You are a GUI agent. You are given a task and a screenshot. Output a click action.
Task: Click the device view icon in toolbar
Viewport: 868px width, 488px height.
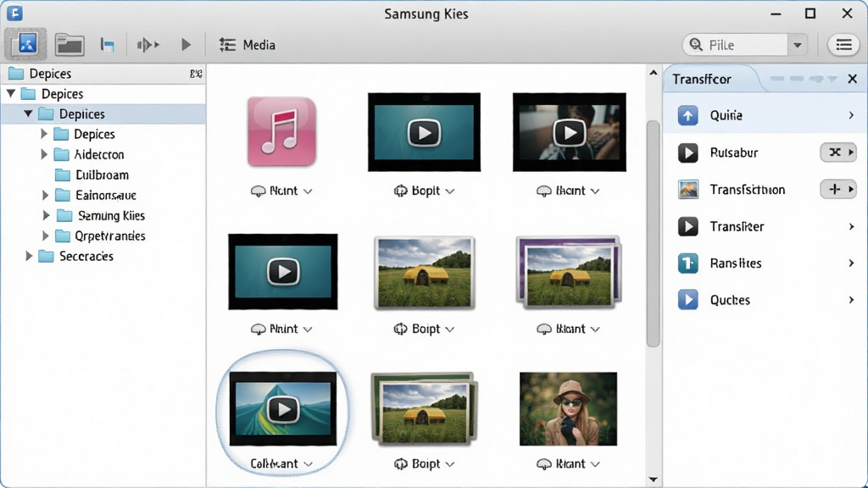tap(25, 44)
